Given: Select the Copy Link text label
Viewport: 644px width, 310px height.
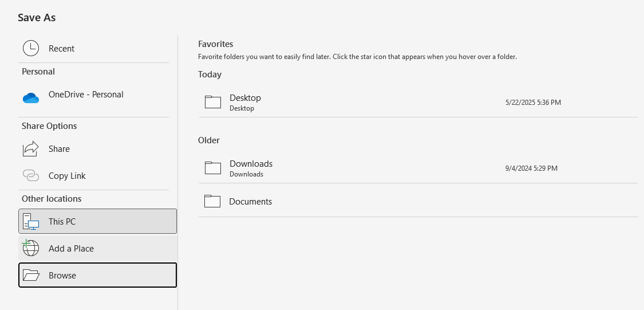Looking at the screenshot, I should [x=67, y=176].
